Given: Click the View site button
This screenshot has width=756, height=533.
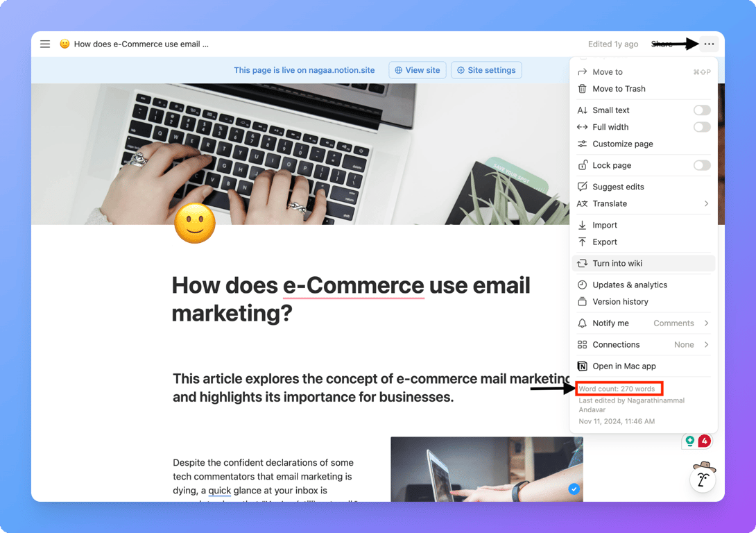Looking at the screenshot, I should (418, 70).
